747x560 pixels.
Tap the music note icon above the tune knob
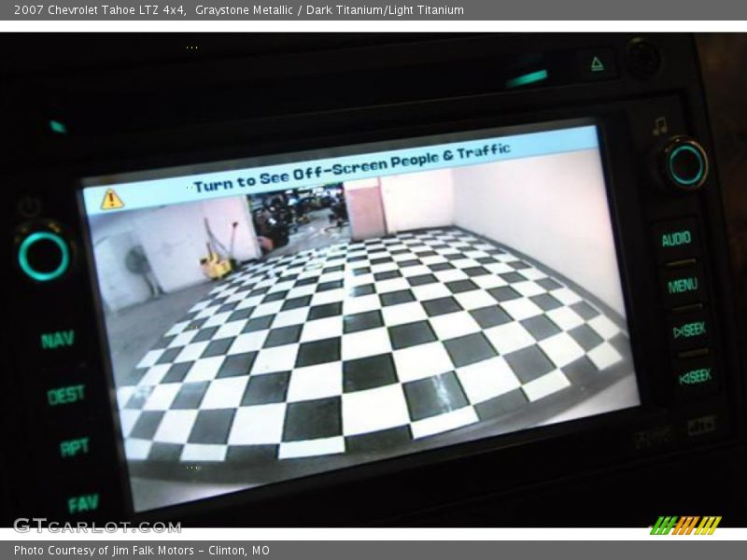[x=660, y=126]
